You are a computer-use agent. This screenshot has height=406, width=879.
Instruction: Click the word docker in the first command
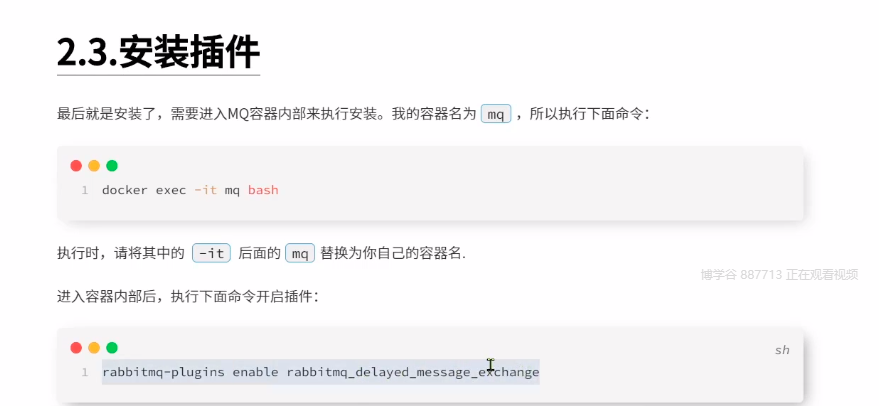[124, 190]
